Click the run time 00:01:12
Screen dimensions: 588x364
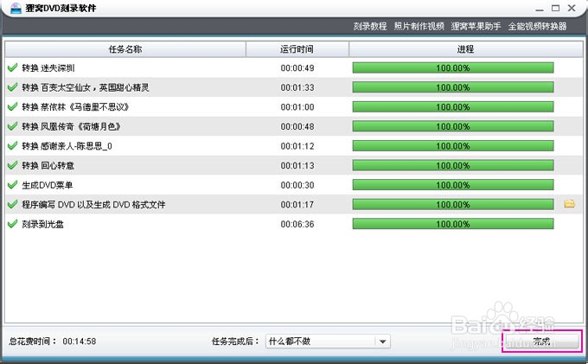(x=297, y=146)
